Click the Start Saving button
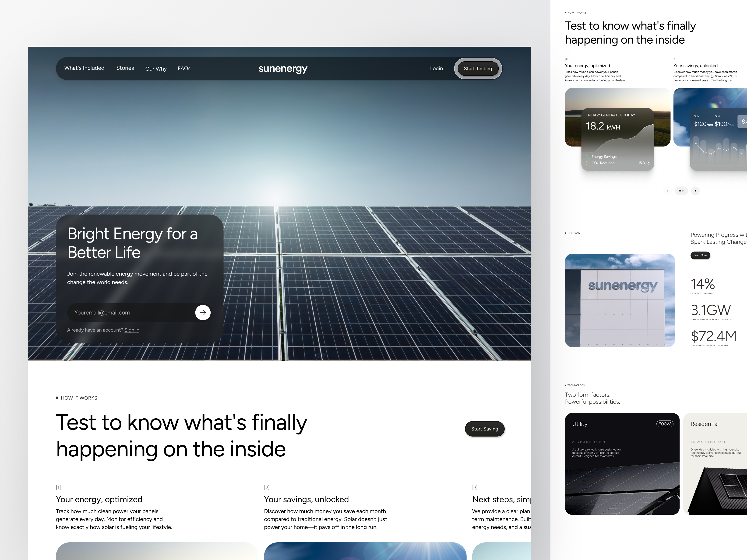Screen dimensions: 747x560 coord(485,429)
